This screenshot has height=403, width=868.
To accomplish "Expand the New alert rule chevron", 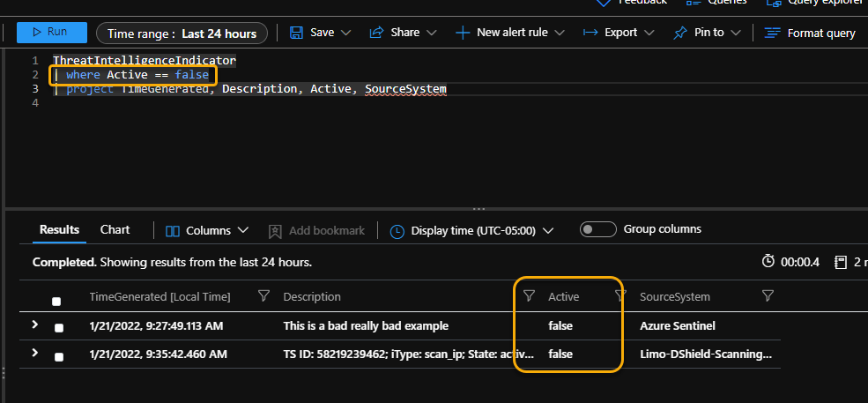I will pyautogui.click(x=560, y=33).
